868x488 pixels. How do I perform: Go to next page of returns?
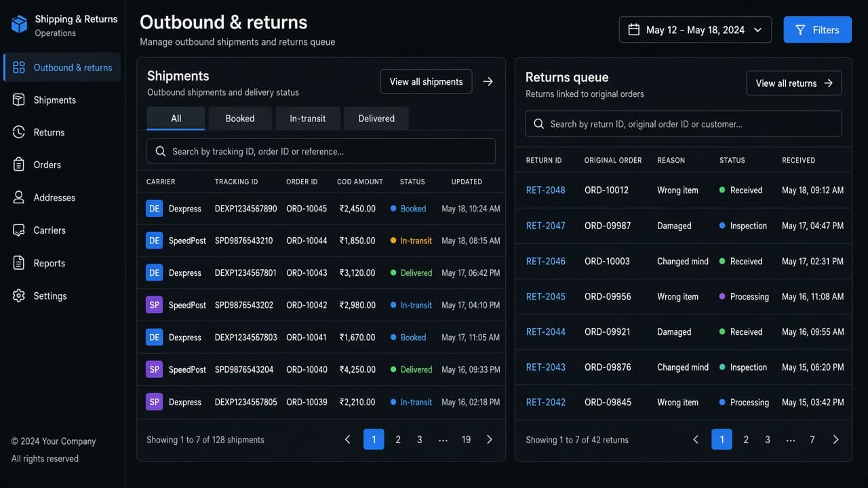pyautogui.click(x=835, y=439)
